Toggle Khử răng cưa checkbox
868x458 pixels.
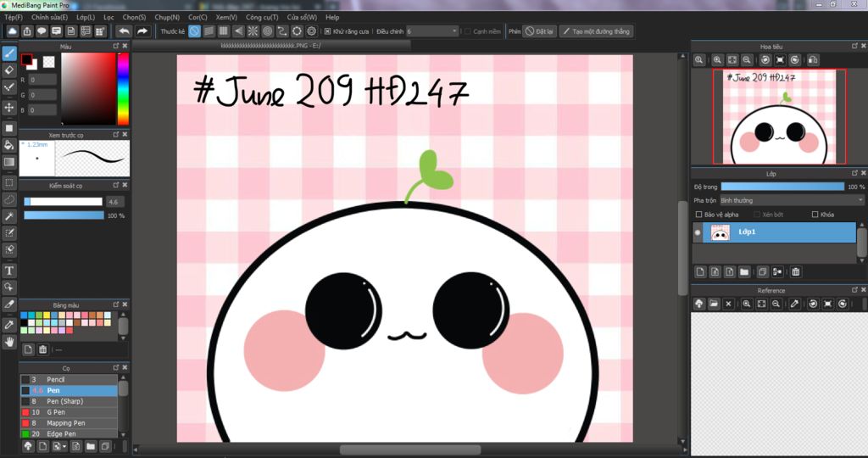(x=327, y=31)
